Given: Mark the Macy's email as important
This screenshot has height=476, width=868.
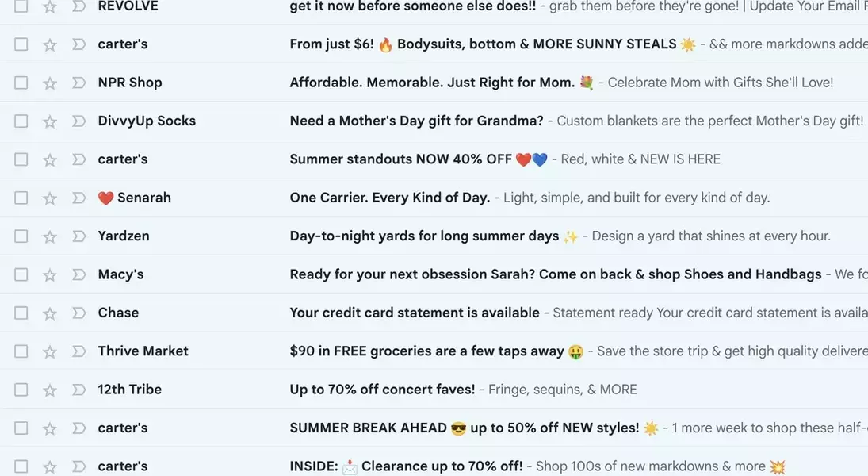Looking at the screenshot, I should (78, 274).
